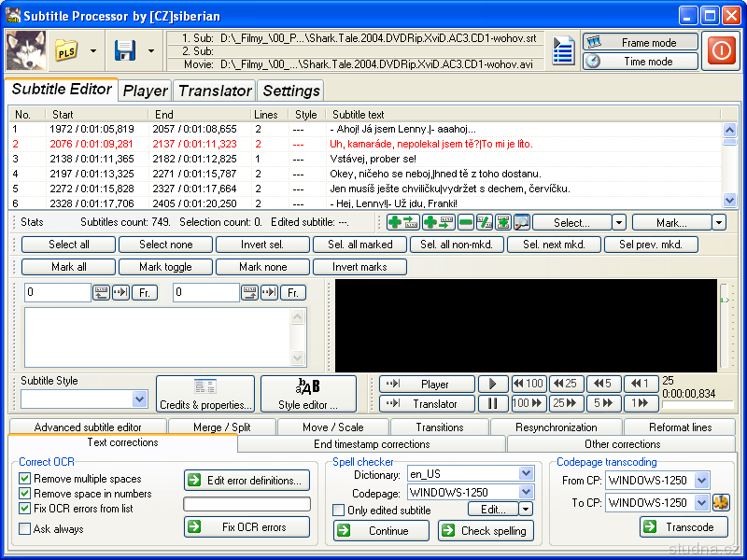The image size is (747, 560).
Task: Expand the spell checker Dictionary dropdown
Action: 526,475
